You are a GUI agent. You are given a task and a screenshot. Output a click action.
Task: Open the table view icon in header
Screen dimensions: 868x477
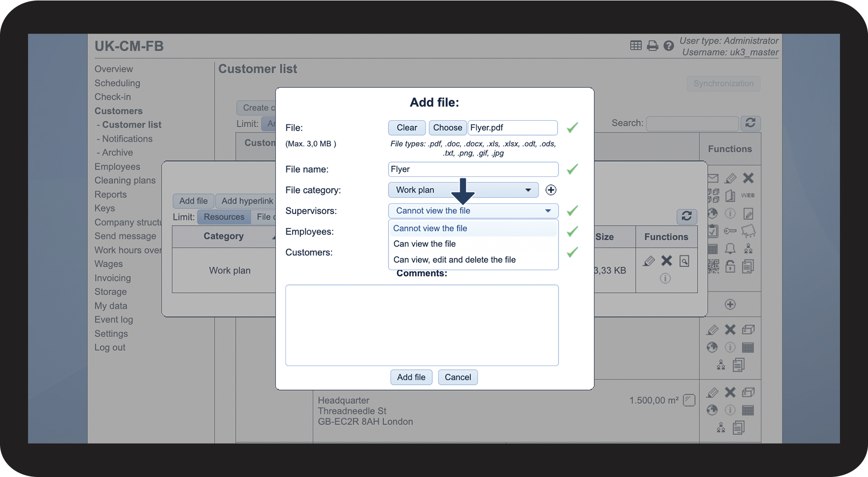tap(636, 46)
